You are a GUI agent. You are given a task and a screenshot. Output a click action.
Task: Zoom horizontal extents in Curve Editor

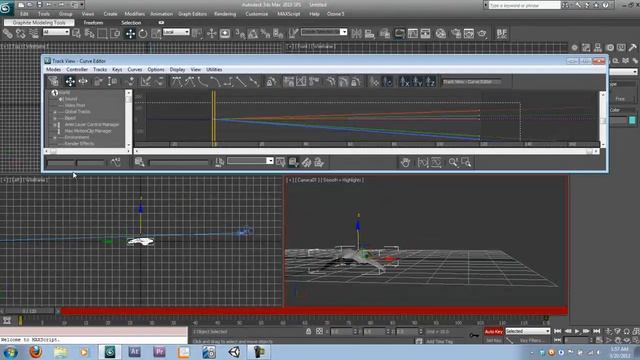pos(423,162)
